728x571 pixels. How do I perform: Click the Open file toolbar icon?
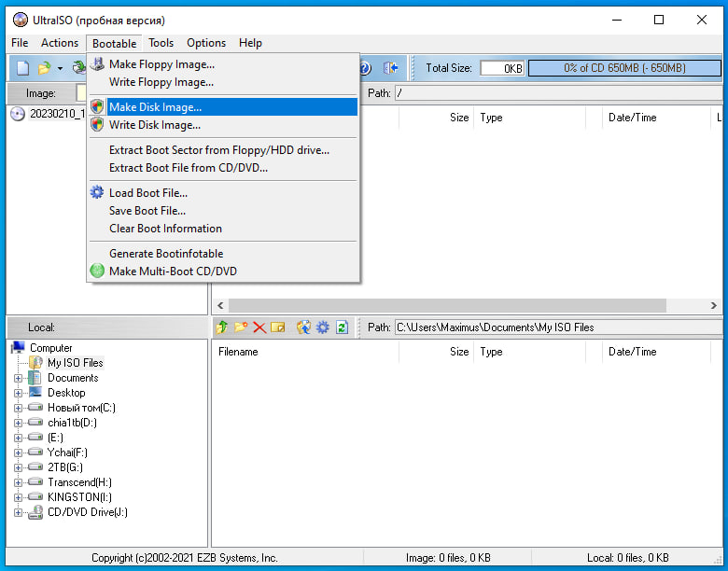tap(44, 68)
